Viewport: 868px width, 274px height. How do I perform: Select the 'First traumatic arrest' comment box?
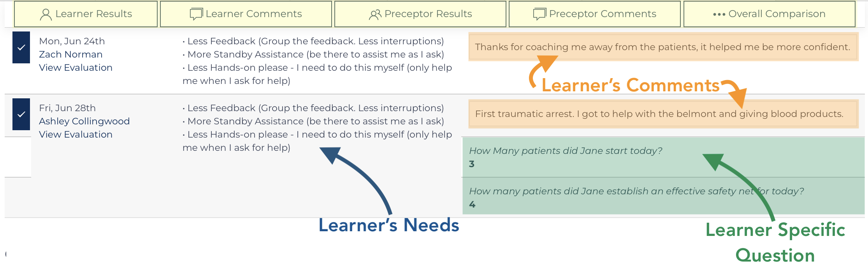point(663,114)
